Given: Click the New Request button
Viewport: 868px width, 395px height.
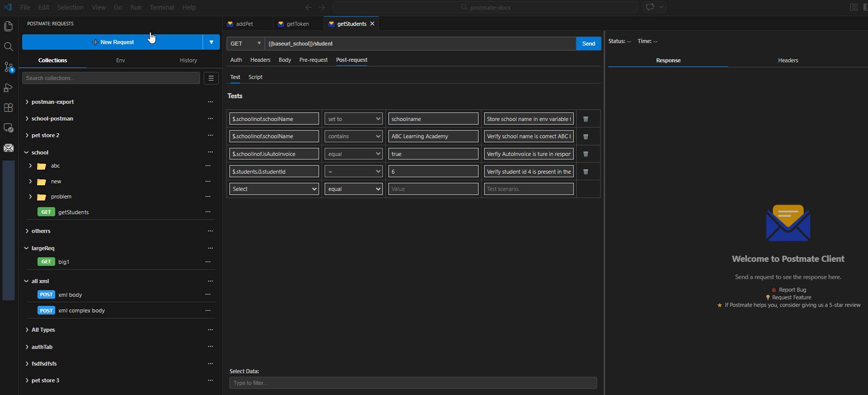Looking at the screenshot, I should [112, 42].
